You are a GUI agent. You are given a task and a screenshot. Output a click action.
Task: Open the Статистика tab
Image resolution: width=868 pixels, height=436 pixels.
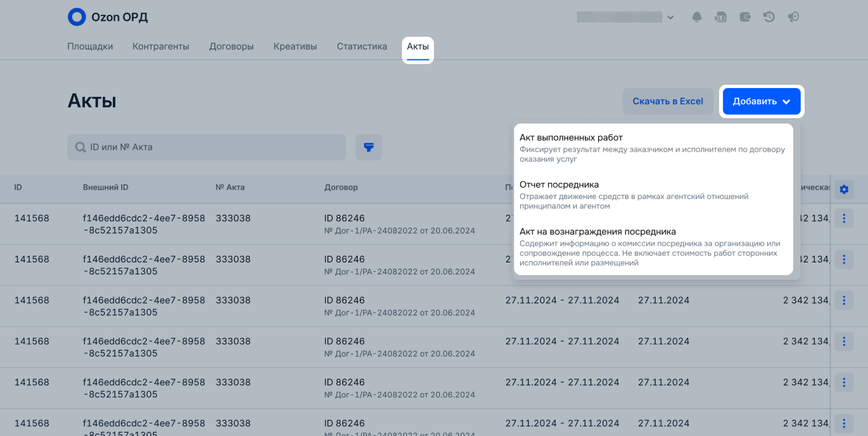tap(362, 47)
